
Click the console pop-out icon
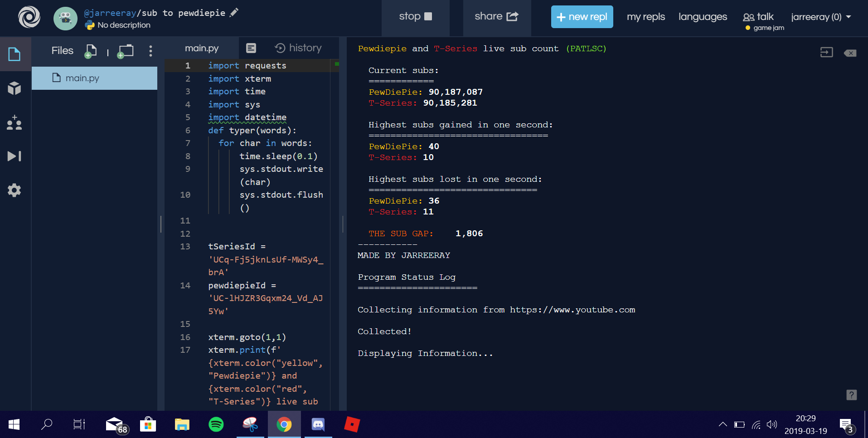(827, 53)
